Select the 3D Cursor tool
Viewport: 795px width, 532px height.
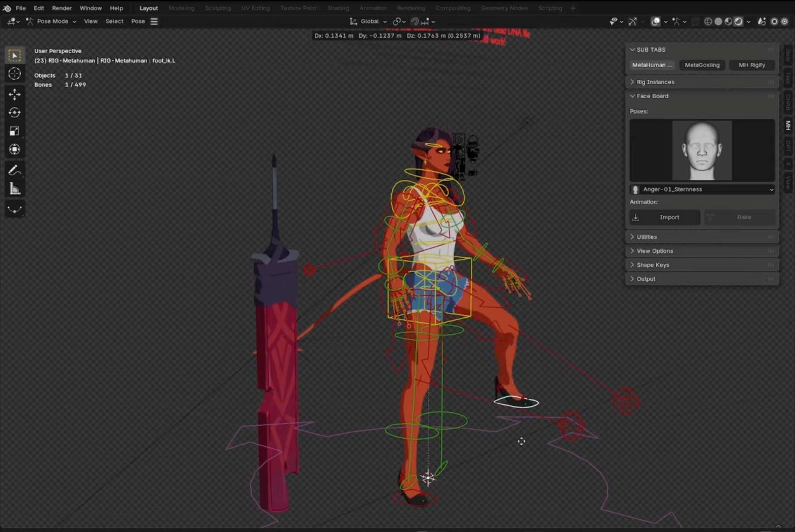(x=14, y=74)
